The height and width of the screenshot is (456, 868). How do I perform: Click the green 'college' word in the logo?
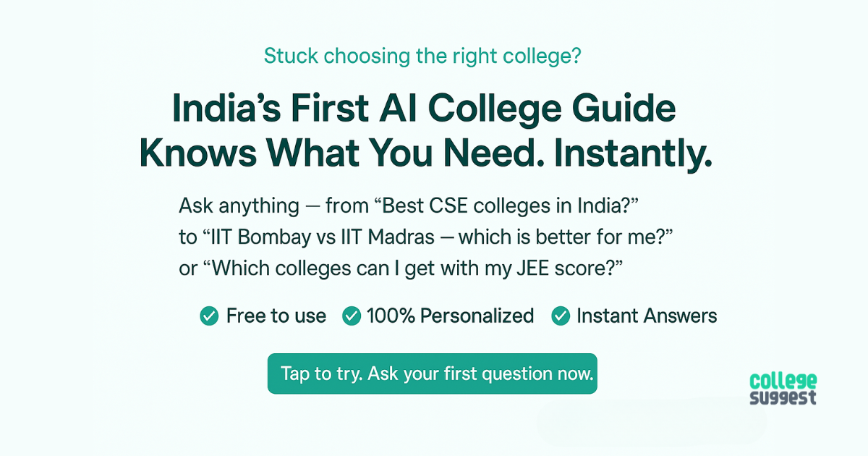click(x=783, y=381)
